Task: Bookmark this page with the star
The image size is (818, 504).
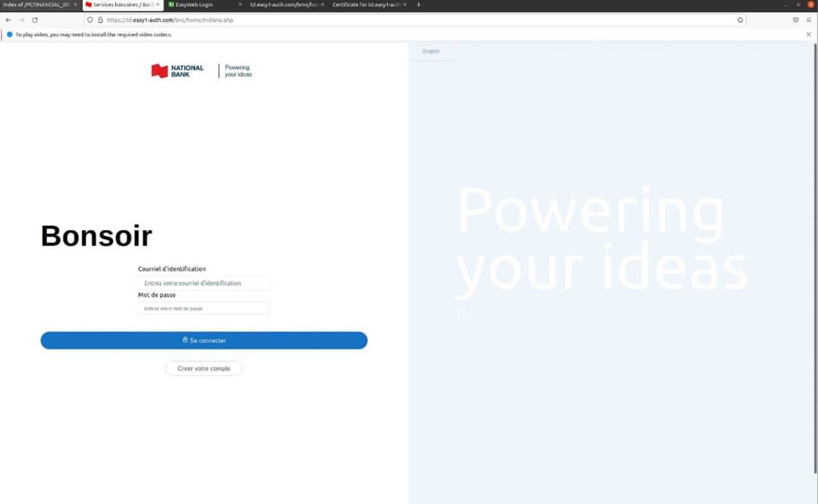Action: coord(740,20)
